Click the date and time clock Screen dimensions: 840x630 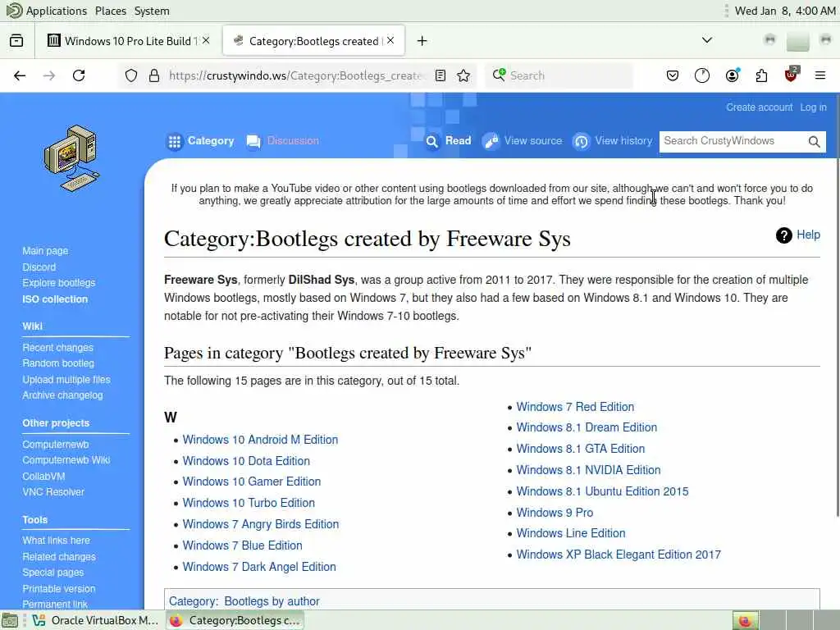[x=784, y=11]
